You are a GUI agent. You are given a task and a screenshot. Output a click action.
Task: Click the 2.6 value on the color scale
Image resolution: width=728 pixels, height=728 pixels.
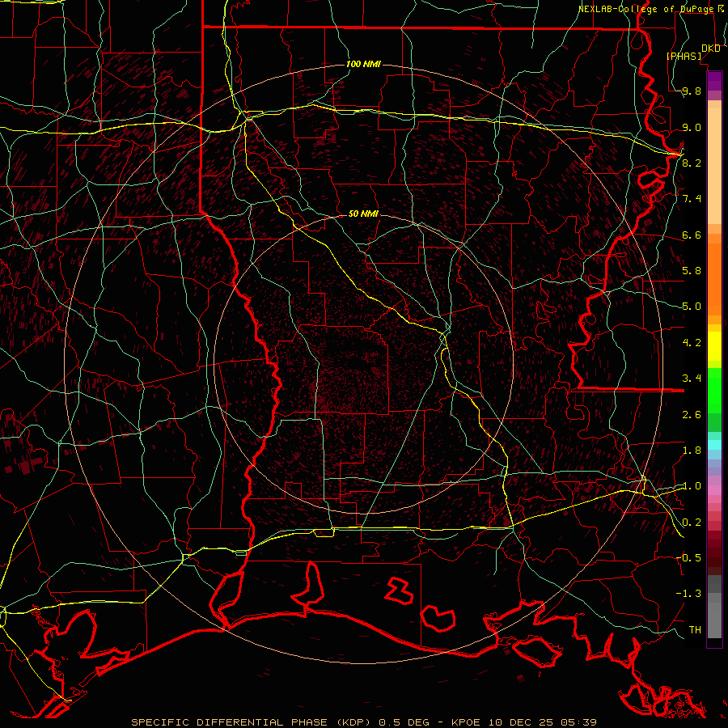pos(692,415)
